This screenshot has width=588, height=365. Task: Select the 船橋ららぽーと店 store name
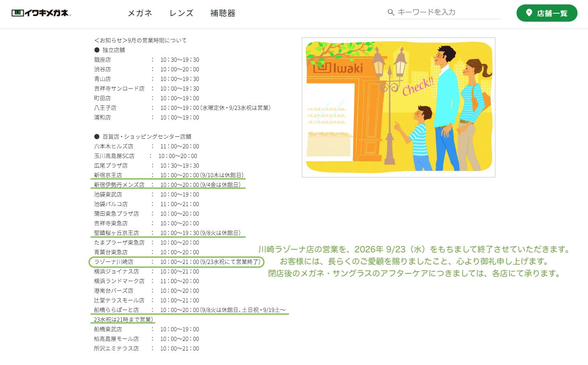point(116,310)
